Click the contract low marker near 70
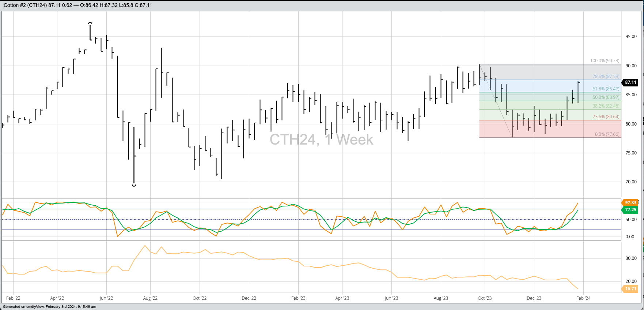644x310 pixels. pos(134,185)
